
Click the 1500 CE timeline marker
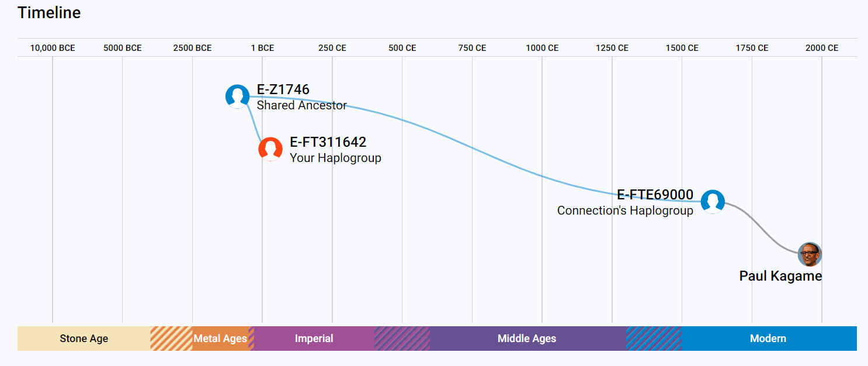tap(682, 48)
